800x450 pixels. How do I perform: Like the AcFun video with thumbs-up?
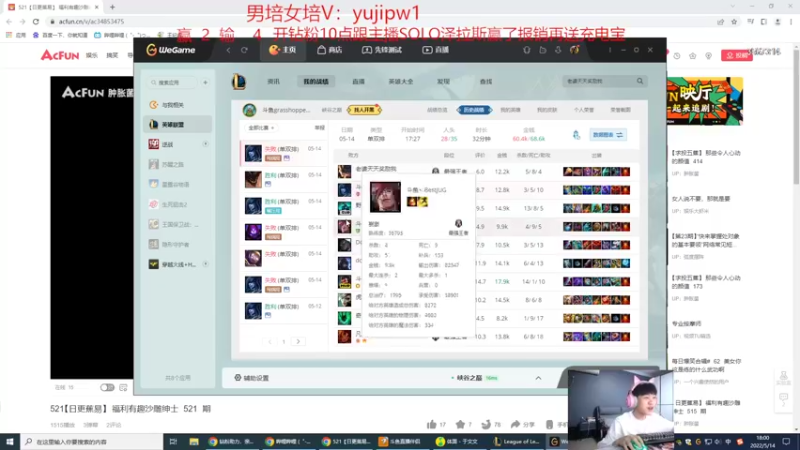[x=432, y=424]
